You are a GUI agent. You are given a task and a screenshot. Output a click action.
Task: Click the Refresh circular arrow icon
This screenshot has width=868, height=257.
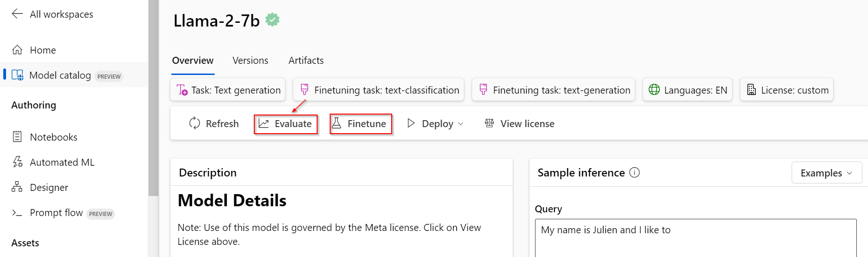[195, 123]
